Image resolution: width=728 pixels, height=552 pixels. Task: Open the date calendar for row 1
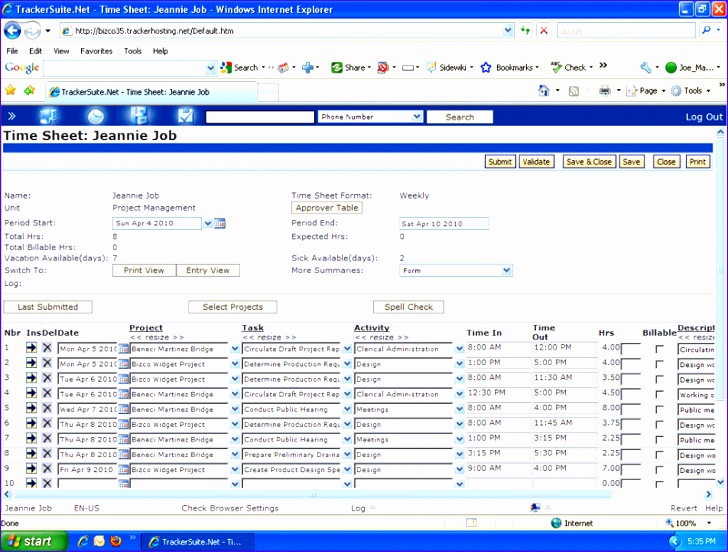pyautogui.click(x=124, y=349)
